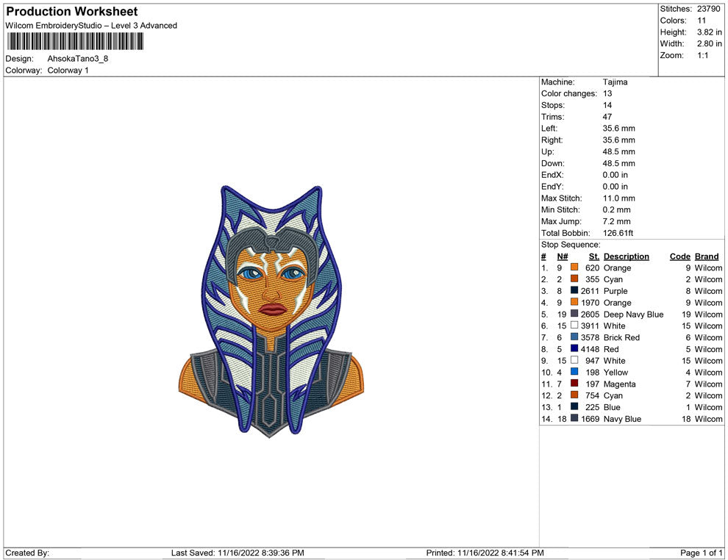Select the EndX value 0.00 in

click(615, 175)
